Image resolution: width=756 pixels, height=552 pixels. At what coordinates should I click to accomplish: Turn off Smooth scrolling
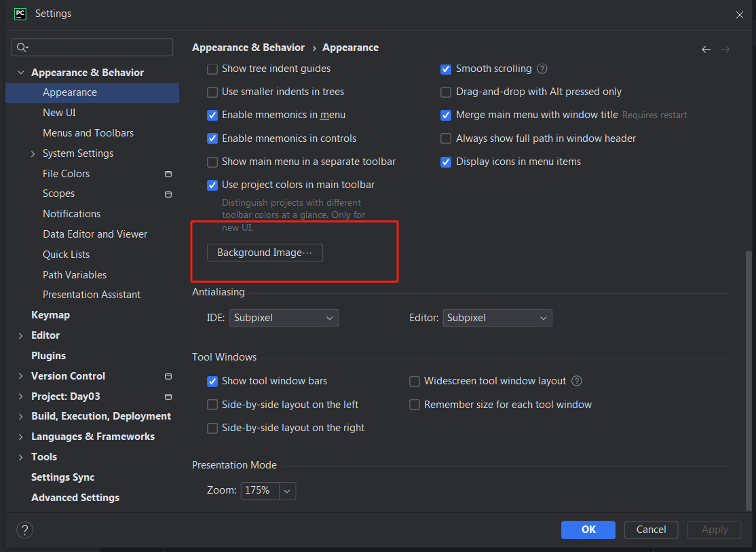[446, 69]
